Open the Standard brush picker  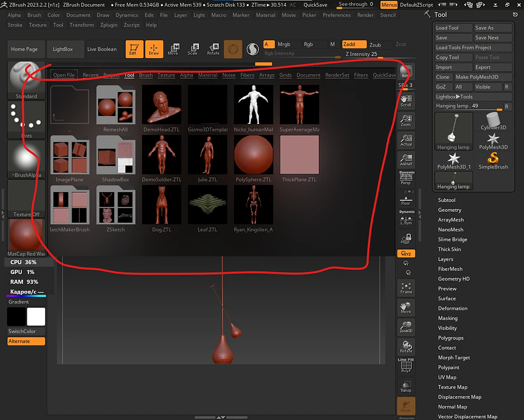(26, 80)
